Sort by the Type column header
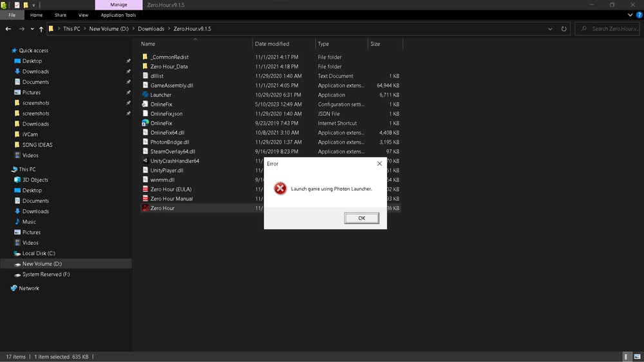The width and height of the screenshot is (644, 362). click(x=323, y=44)
